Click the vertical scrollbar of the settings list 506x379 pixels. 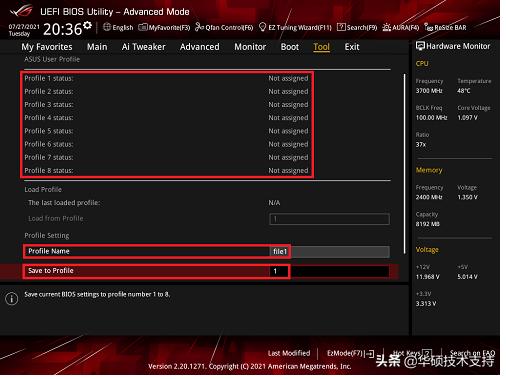[405, 163]
